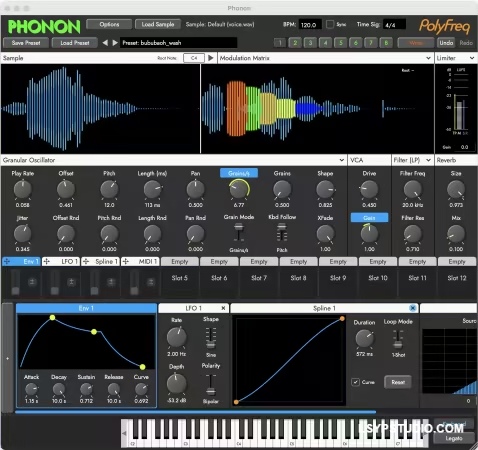This screenshot has width=478, height=450.
Task: Open the Granular Oscillator dropdown
Action: coord(342,160)
